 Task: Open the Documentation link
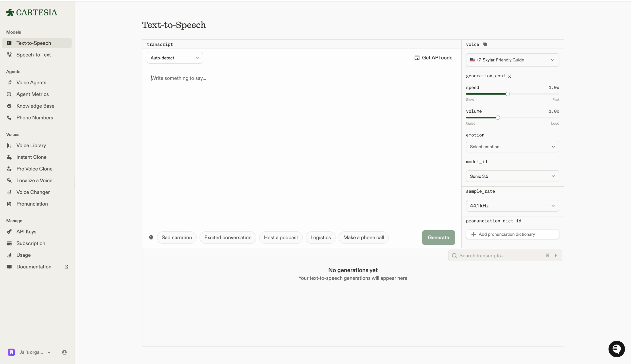coord(37,267)
